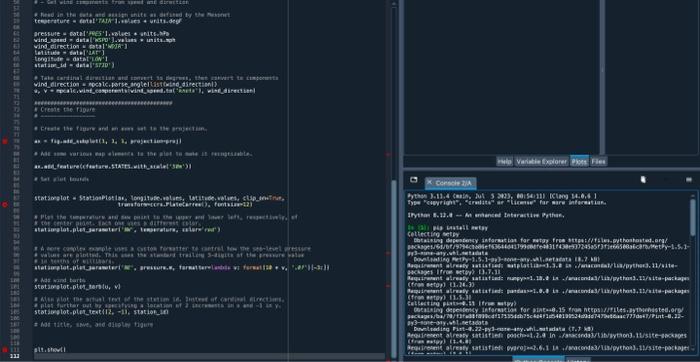The width and height of the screenshot is (700, 362).
Task: Click the stationplot.plot_text line
Action: 101,312
